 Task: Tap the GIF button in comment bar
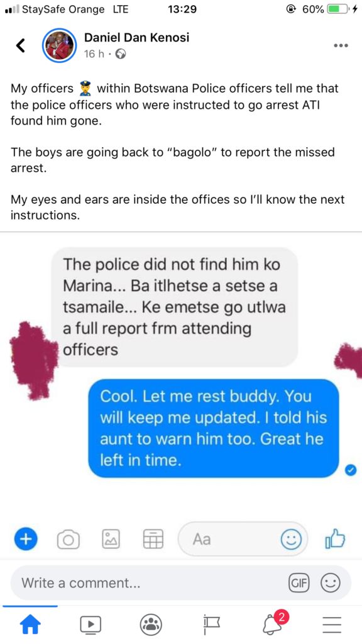tap(299, 583)
